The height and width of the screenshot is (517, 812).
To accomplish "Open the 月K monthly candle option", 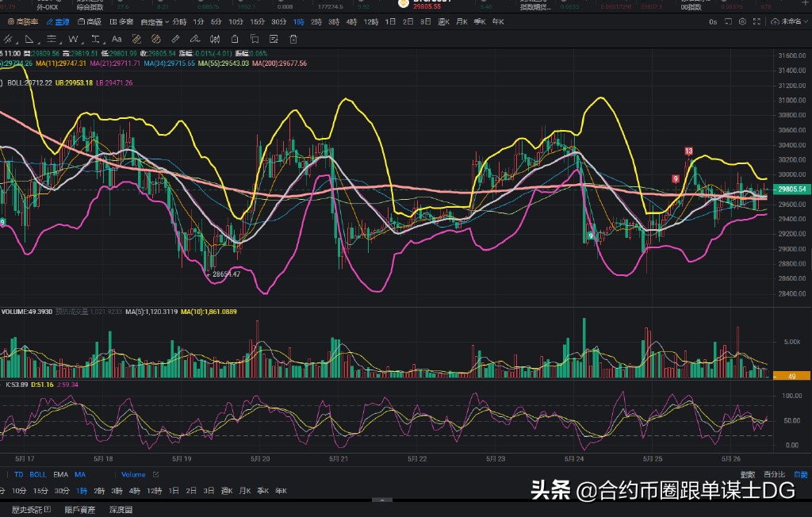I will pyautogui.click(x=460, y=22).
